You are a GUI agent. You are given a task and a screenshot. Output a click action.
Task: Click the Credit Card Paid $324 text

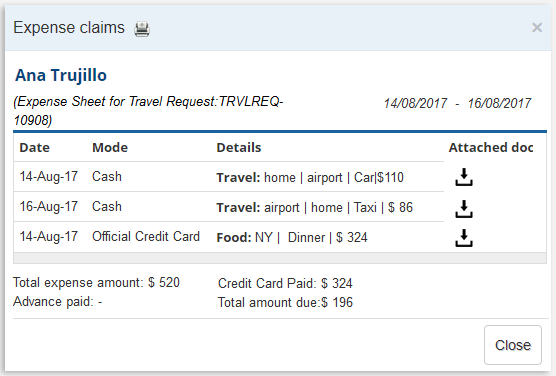point(285,283)
